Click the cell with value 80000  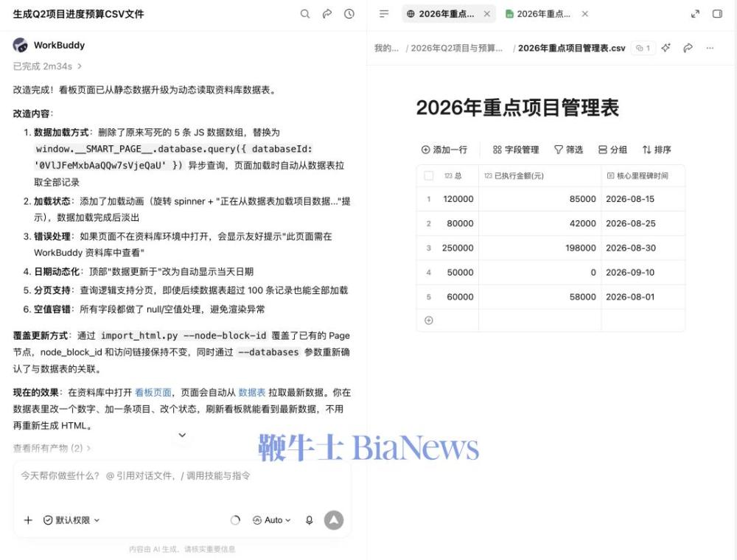[458, 223]
